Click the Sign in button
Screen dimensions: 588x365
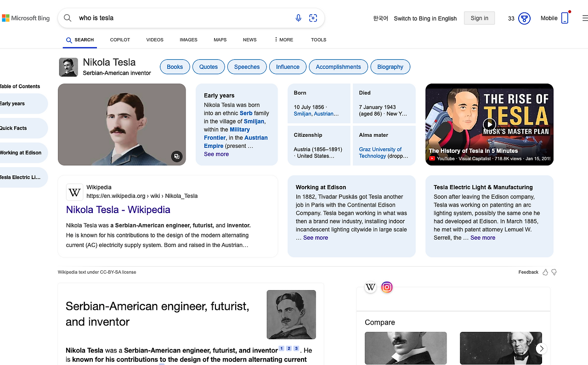[x=479, y=18]
